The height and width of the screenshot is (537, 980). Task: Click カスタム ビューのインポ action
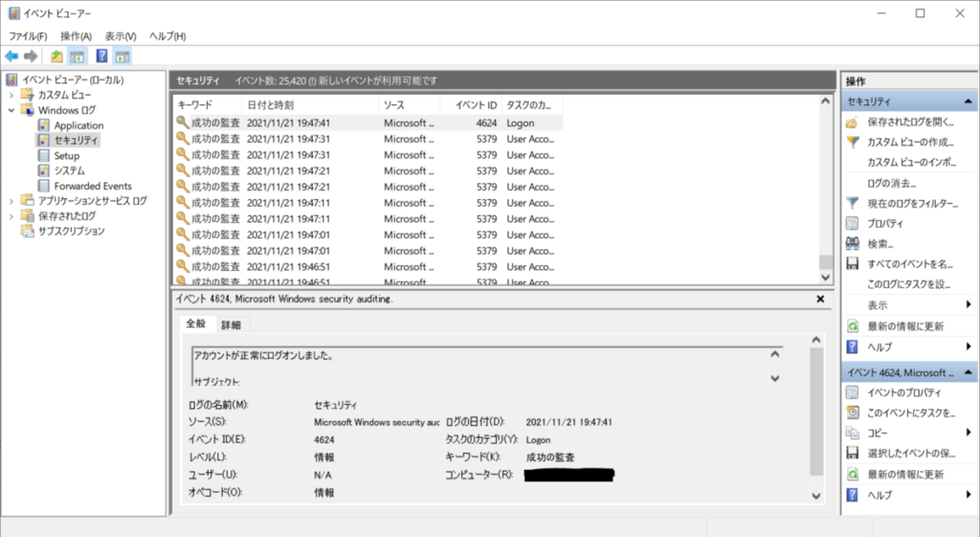coord(911,163)
